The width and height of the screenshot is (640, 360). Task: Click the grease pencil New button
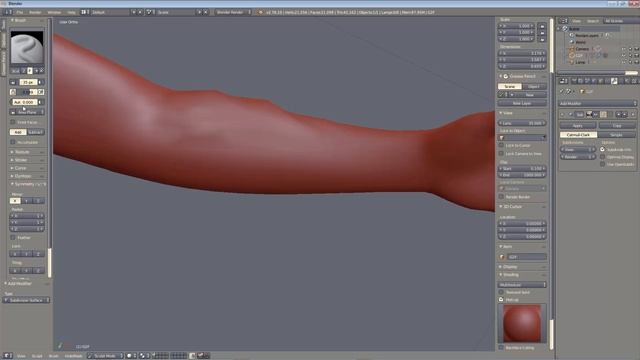529,95
